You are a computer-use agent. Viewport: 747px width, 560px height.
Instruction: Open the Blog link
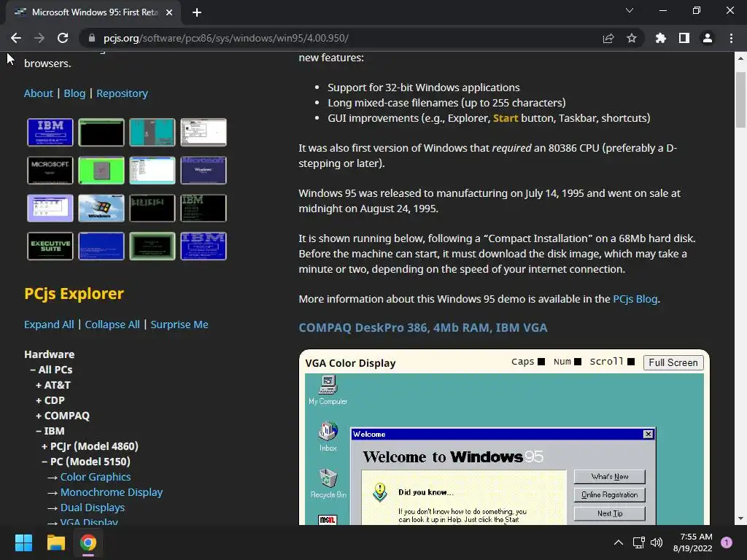click(x=75, y=93)
